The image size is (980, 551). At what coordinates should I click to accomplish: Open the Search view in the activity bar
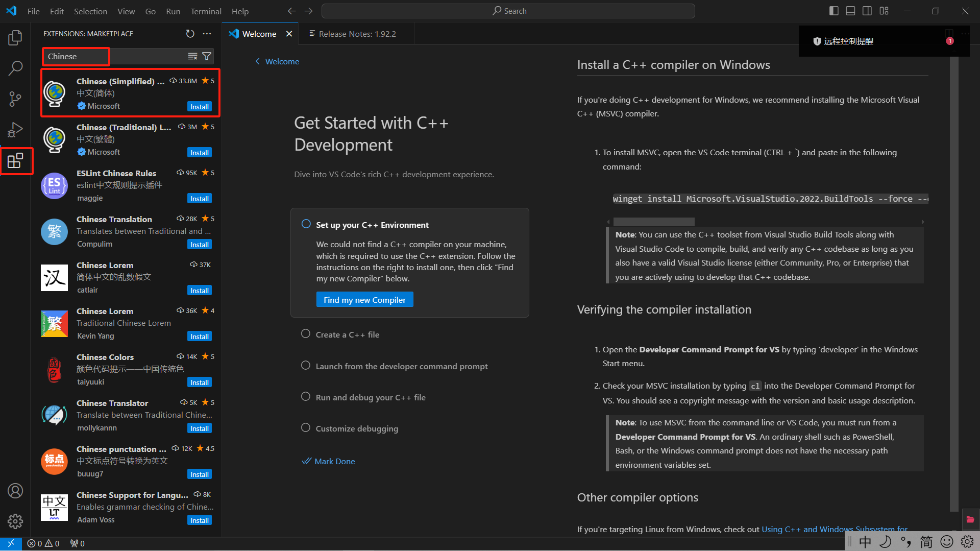coord(15,68)
